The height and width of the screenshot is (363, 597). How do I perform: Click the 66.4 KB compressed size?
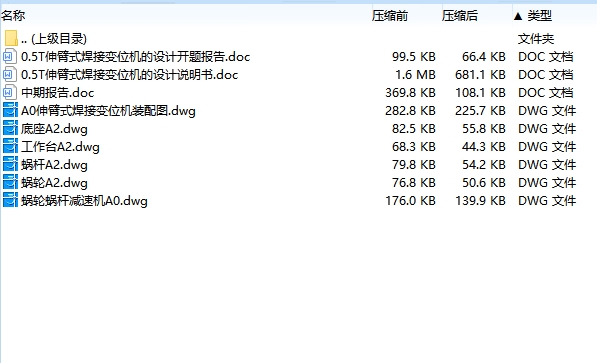point(484,57)
